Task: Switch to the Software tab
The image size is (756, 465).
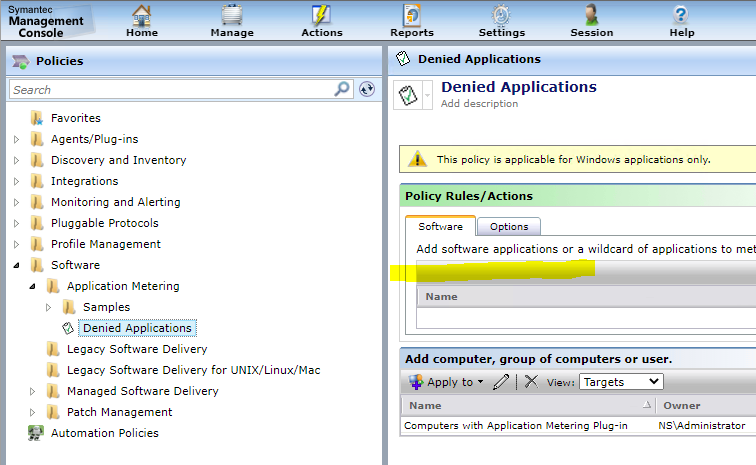Action: click(x=440, y=226)
